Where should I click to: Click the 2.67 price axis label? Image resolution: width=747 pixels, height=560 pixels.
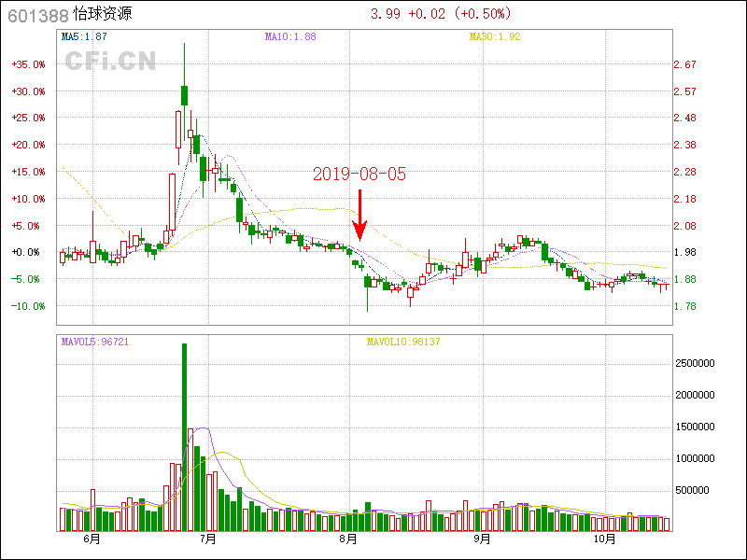684,65
